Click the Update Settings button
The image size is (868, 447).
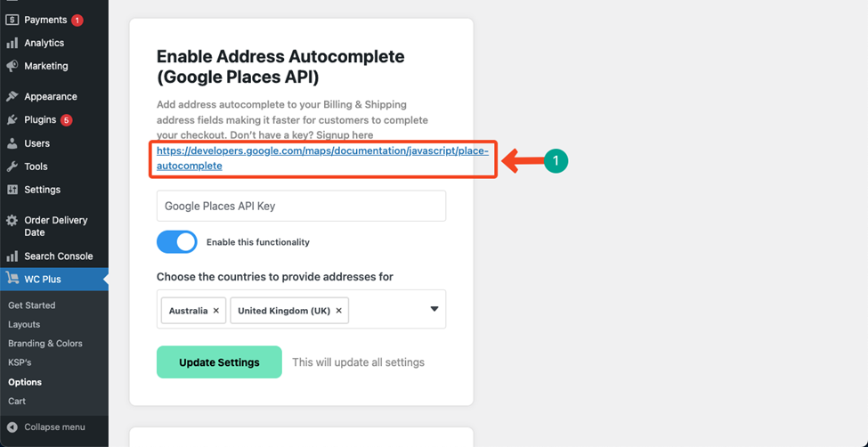[x=219, y=362]
